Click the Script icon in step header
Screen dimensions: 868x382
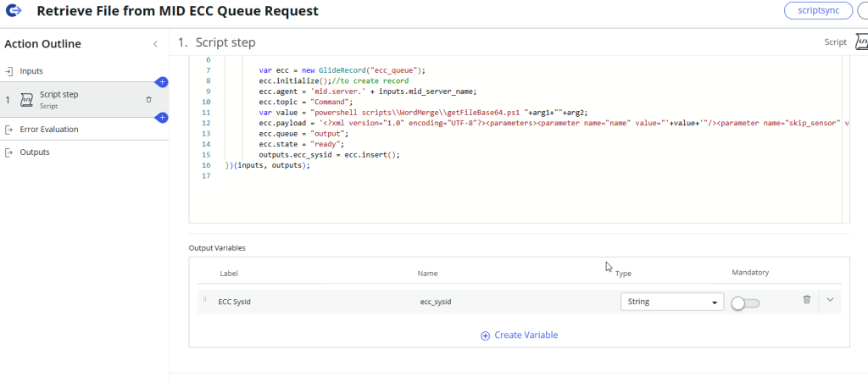pos(860,42)
